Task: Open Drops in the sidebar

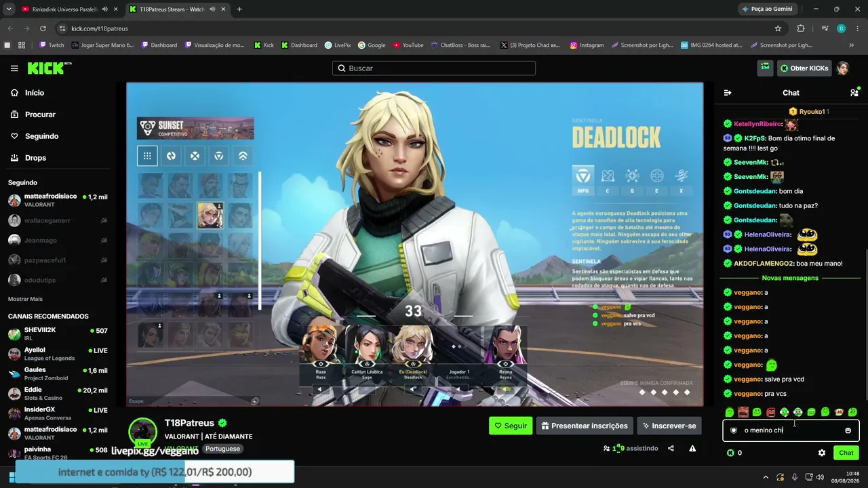Action: pyautogui.click(x=28, y=158)
